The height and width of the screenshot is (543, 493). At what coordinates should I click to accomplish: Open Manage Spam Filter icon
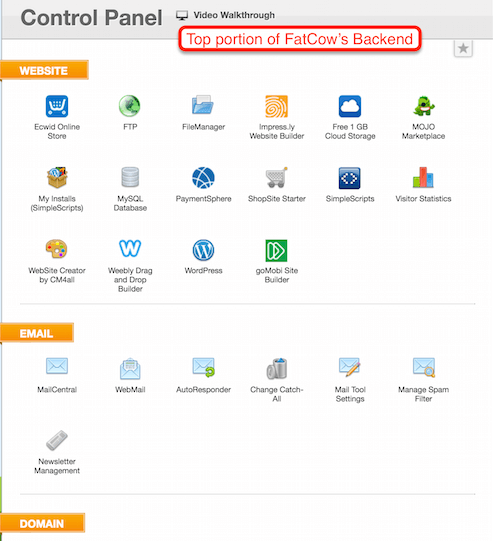pyautogui.click(x=424, y=367)
